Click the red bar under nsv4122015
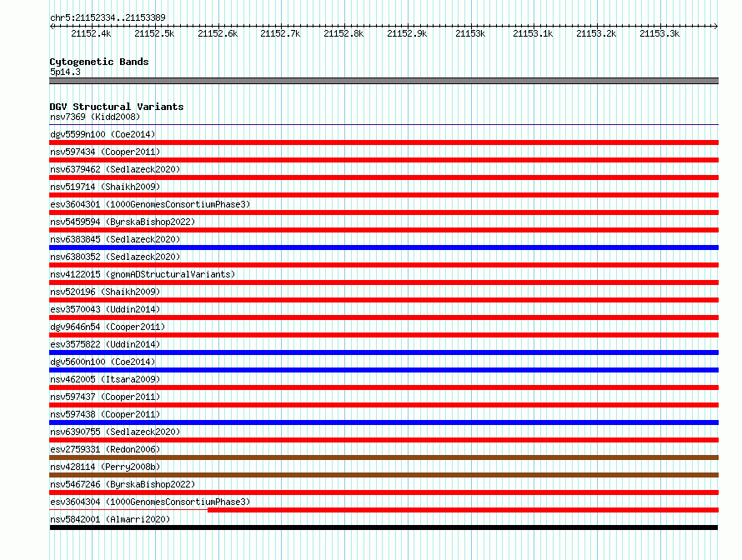Viewport: 742px width, 560px height. tap(384, 282)
